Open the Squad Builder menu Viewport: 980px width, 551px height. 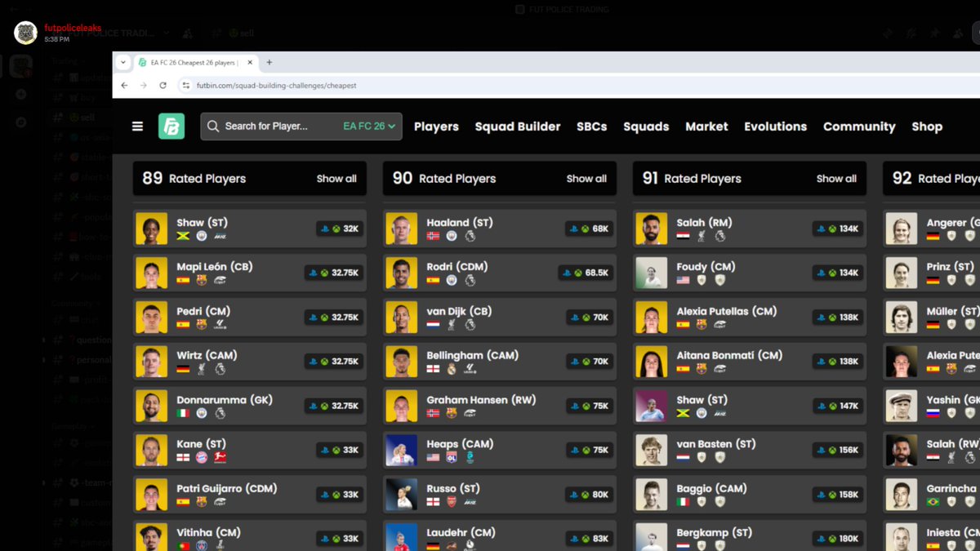click(x=518, y=127)
